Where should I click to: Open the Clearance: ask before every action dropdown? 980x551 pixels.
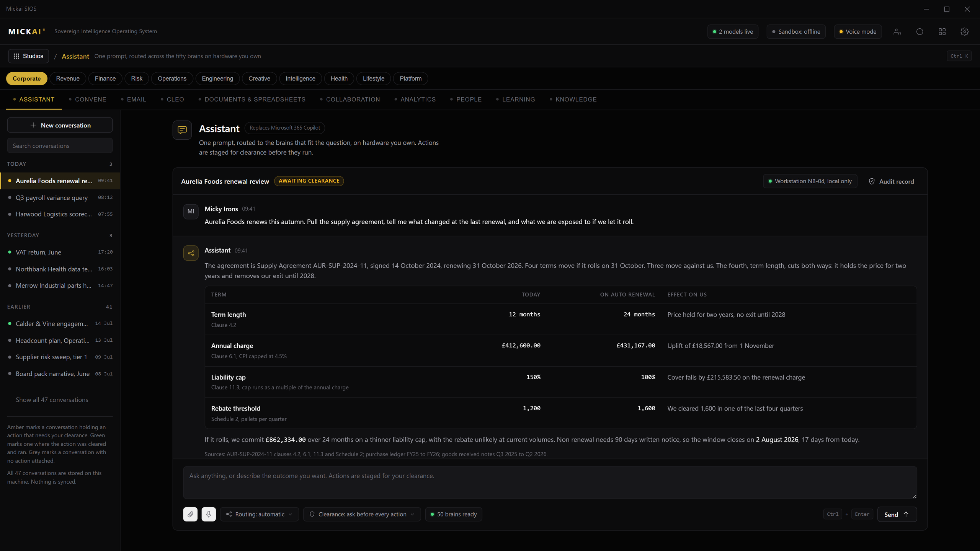coord(362,514)
